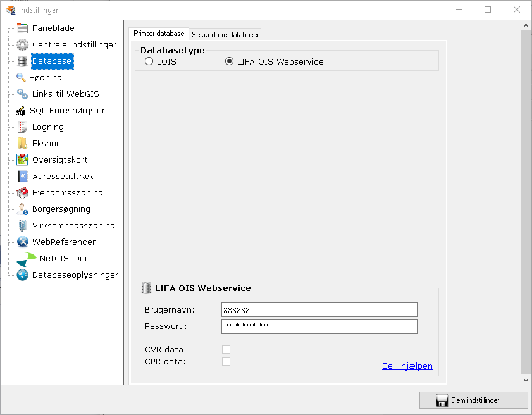Open help via the Se i hjælpen link

click(407, 366)
